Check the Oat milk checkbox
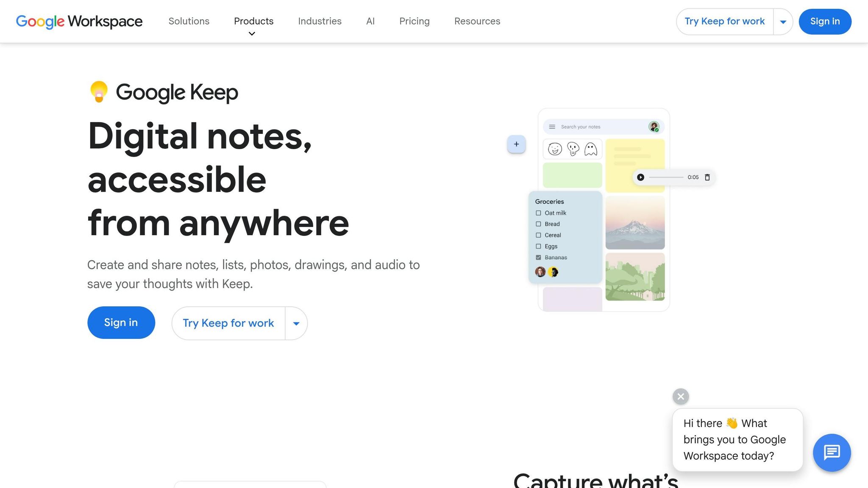Image resolution: width=868 pixels, height=488 pixels. (538, 213)
